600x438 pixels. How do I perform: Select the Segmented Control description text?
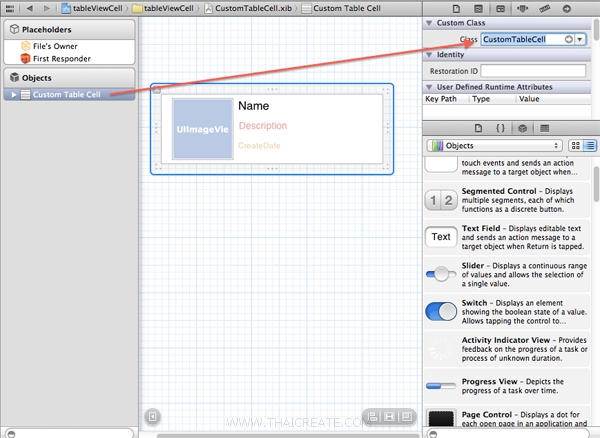coord(518,200)
